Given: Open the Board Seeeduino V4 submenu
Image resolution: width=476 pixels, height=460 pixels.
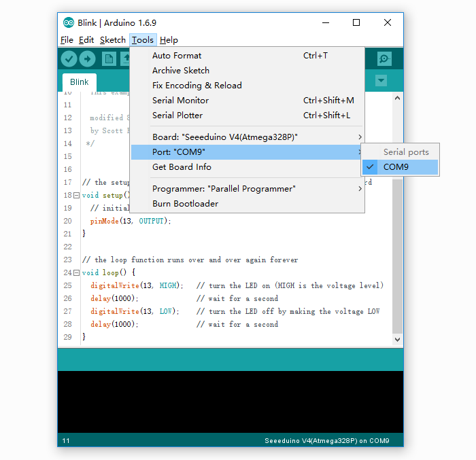Looking at the screenshot, I should pos(247,137).
